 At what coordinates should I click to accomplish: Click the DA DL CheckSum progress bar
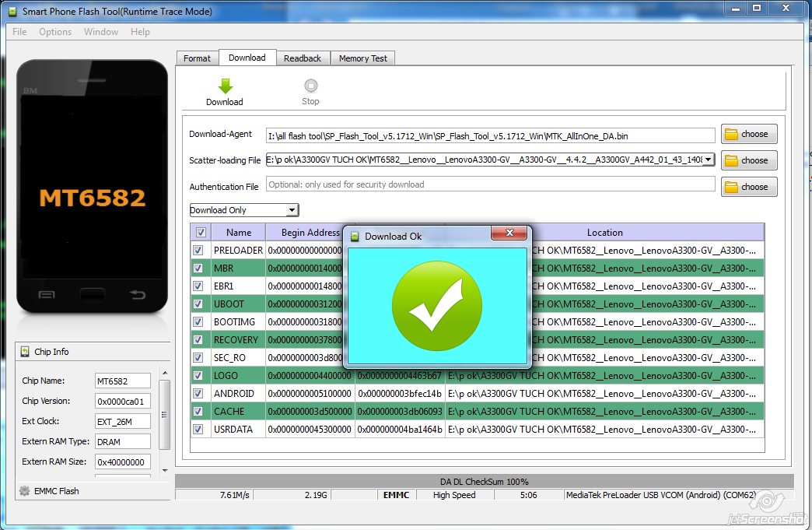point(485,481)
